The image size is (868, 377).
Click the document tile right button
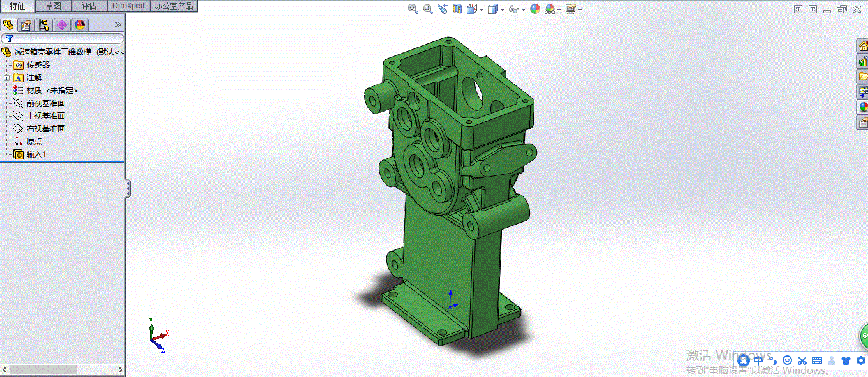tap(813, 9)
